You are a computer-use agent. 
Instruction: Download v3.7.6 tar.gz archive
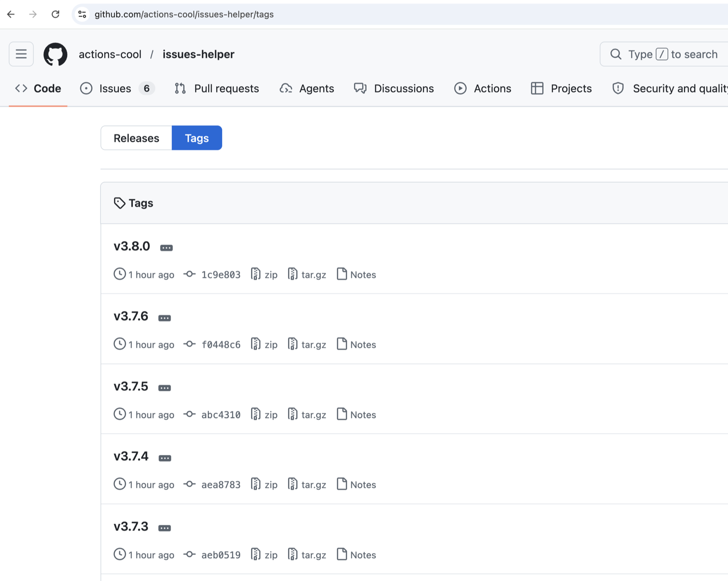(x=307, y=345)
